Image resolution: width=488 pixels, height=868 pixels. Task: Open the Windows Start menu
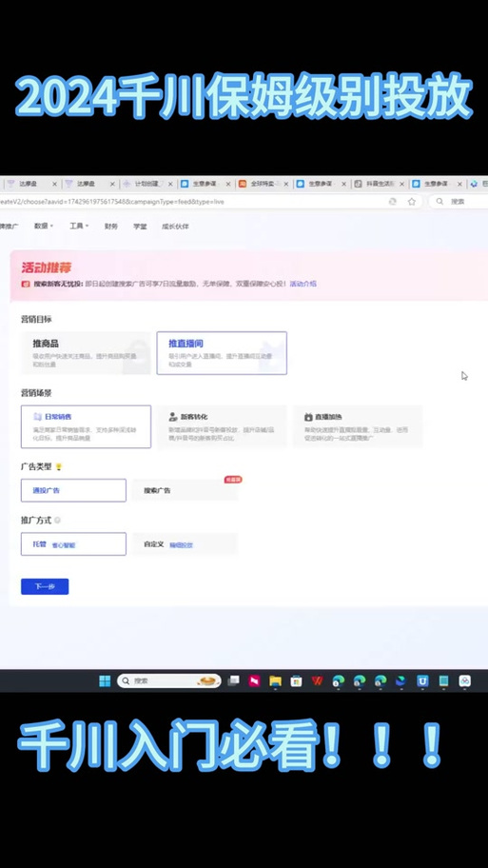105,681
